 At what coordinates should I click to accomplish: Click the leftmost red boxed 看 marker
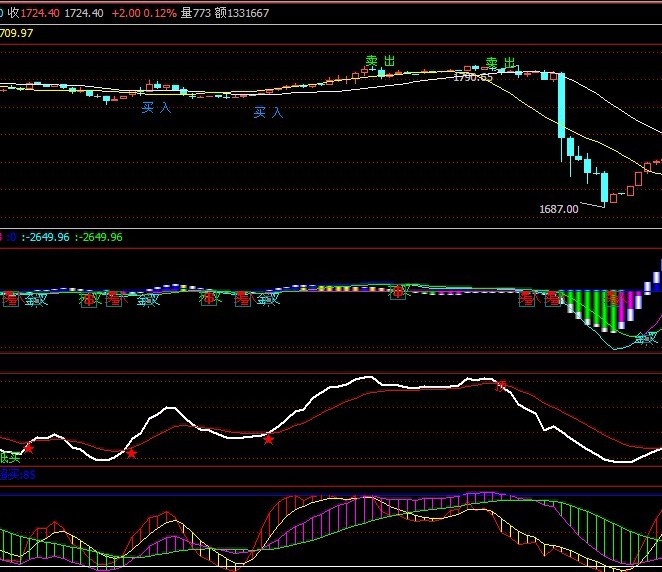(11, 300)
